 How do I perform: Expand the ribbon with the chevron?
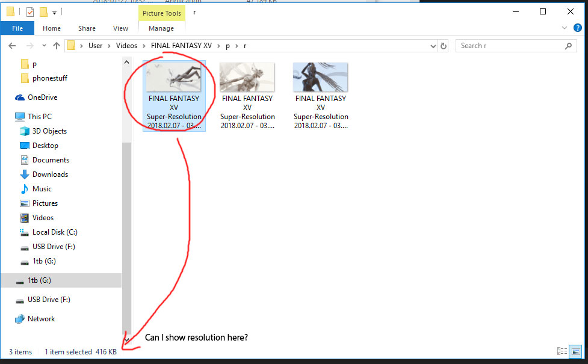point(565,28)
